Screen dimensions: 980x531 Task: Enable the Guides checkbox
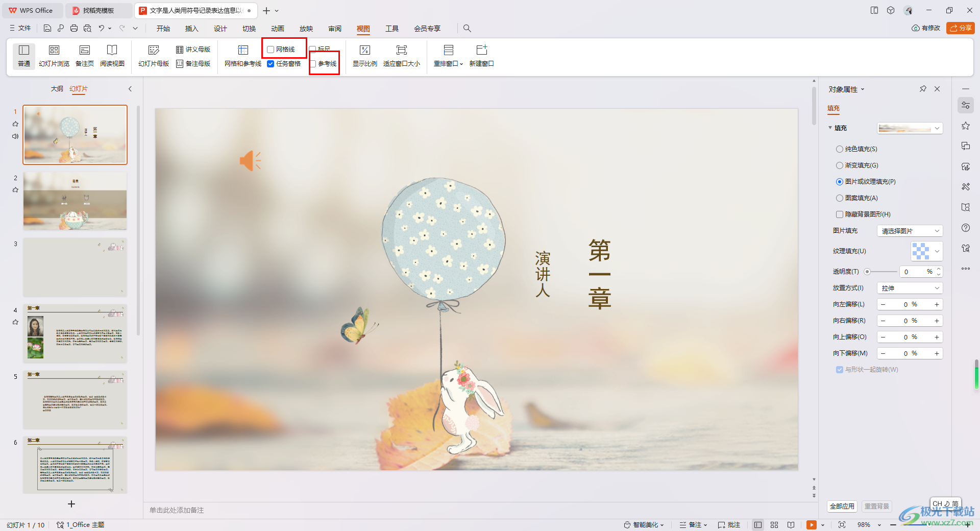coord(313,64)
